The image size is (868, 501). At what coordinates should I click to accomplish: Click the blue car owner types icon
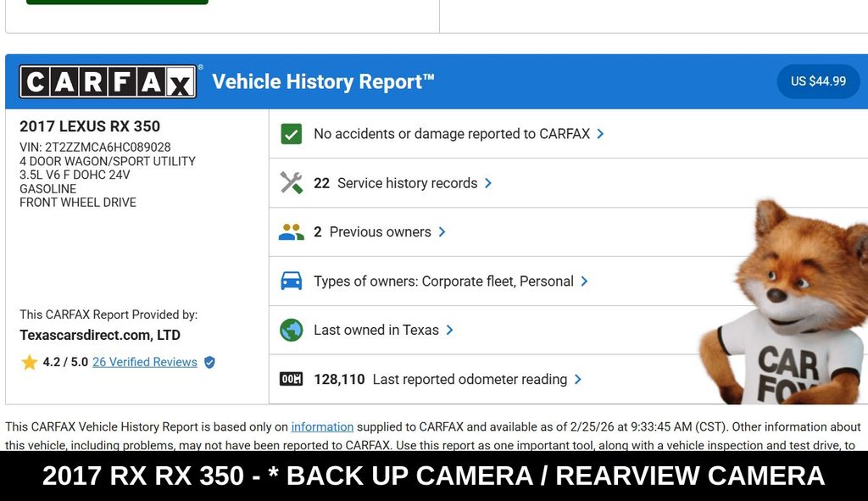coord(292,281)
